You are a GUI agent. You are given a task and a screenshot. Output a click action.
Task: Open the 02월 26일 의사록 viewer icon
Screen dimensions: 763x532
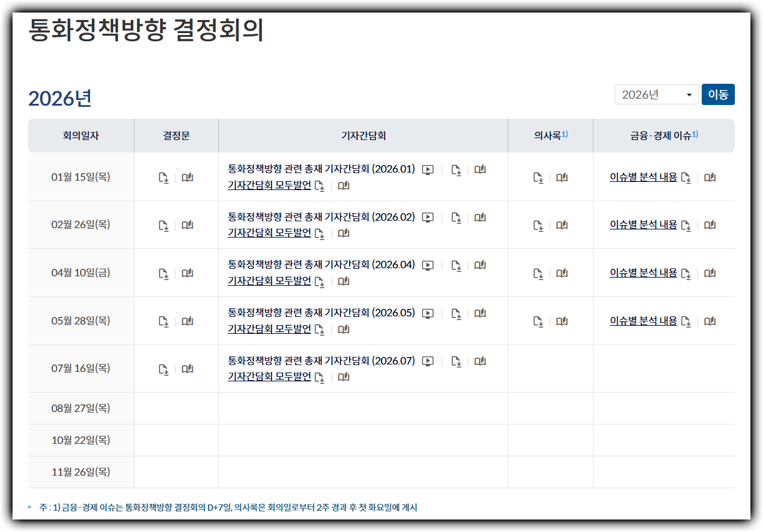tap(562, 225)
